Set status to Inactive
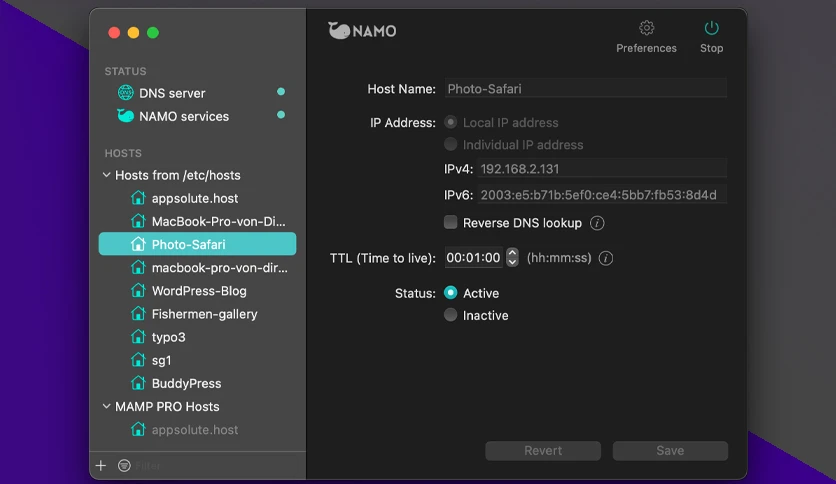The image size is (836, 484). tap(451, 315)
